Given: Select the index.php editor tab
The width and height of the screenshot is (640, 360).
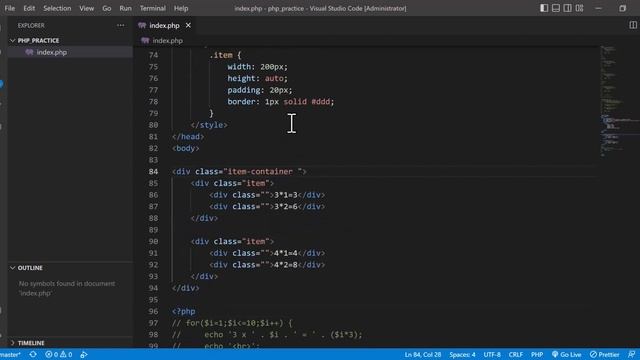Looking at the screenshot, I should tap(164, 25).
